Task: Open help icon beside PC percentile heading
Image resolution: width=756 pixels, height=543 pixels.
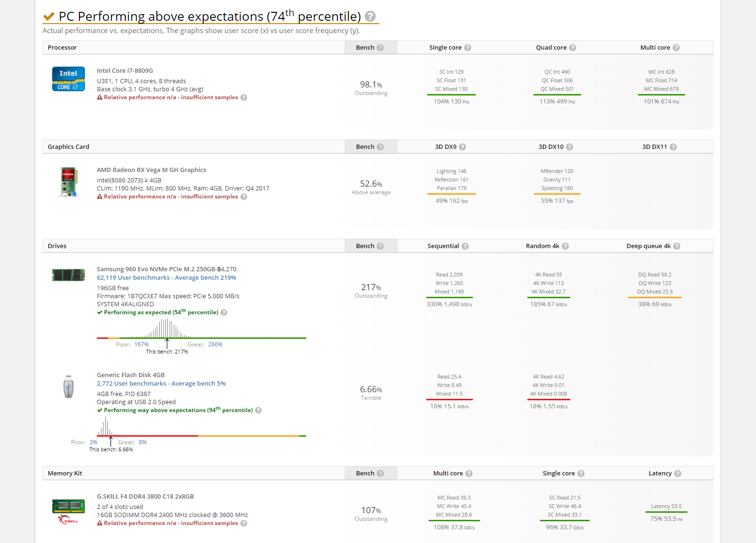Action: (x=370, y=17)
